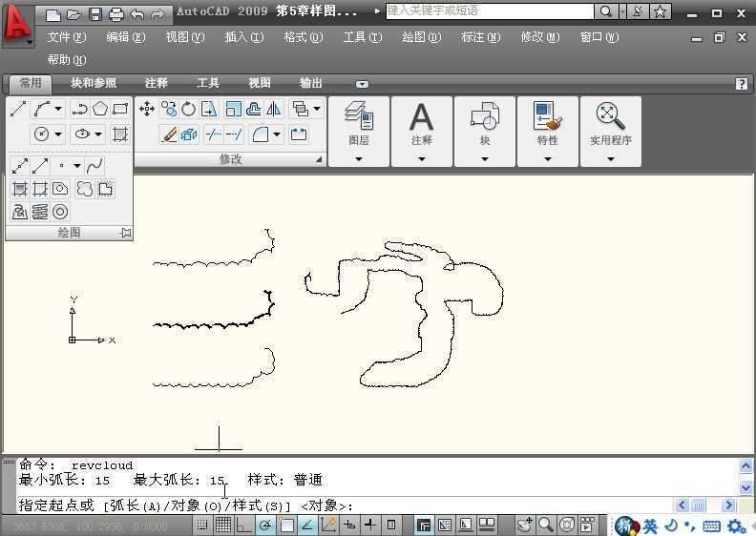Click the Fillet tool
This screenshot has height=536, width=756.
coord(261,134)
